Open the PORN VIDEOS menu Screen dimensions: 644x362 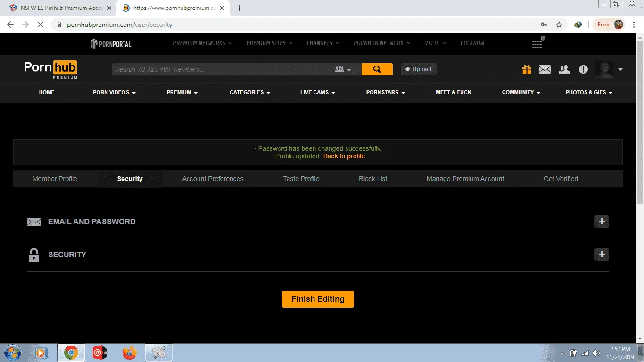(x=115, y=92)
